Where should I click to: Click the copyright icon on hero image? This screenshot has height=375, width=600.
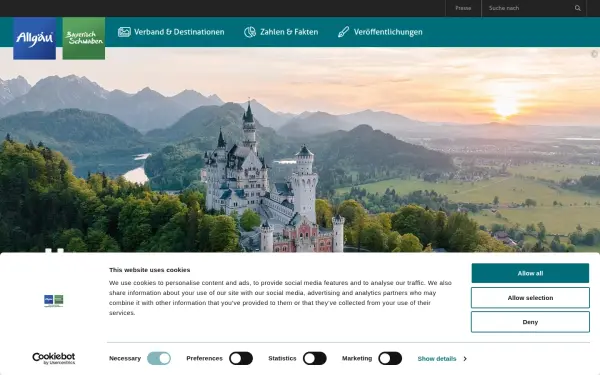pos(594,54)
